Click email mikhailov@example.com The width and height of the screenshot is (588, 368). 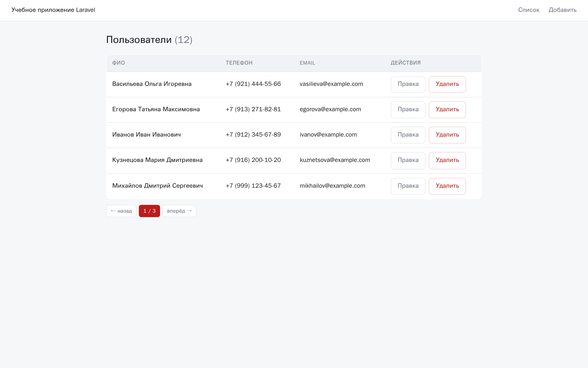click(x=332, y=186)
